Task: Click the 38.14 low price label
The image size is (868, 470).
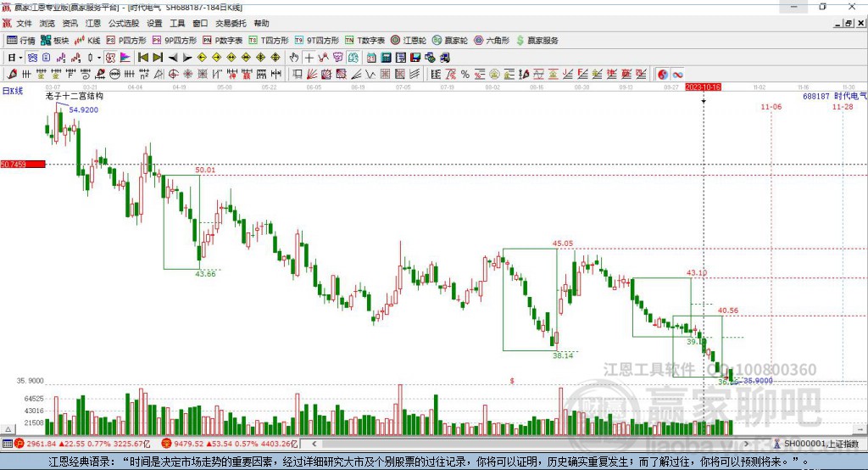Action: pyautogui.click(x=563, y=355)
